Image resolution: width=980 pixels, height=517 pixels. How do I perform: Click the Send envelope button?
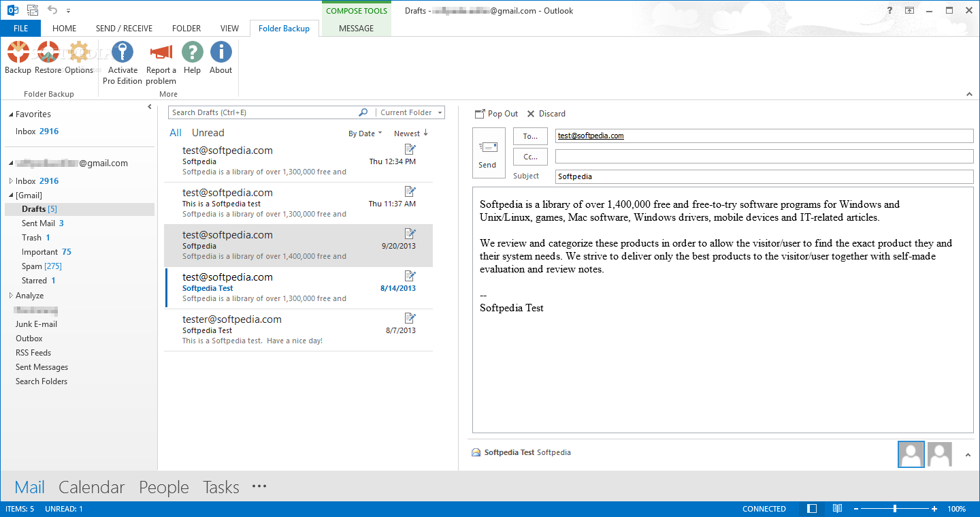tap(488, 153)
